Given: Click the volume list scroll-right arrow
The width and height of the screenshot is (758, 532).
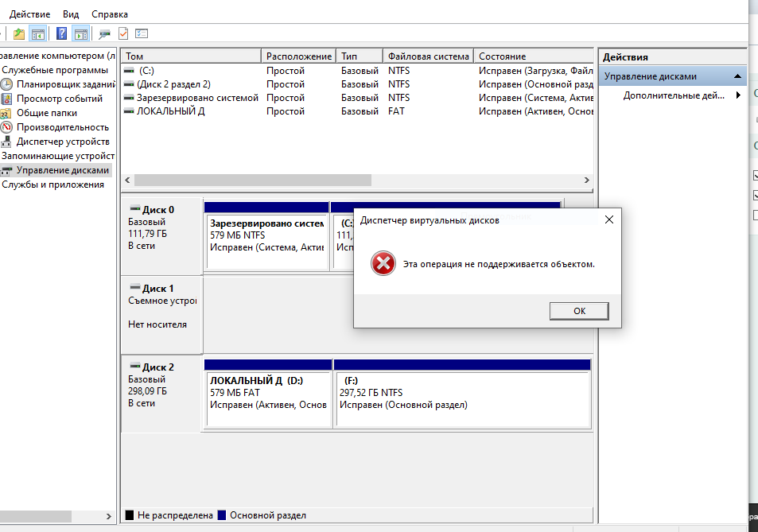Looking at the screenshot, I should tap(586, 181).
